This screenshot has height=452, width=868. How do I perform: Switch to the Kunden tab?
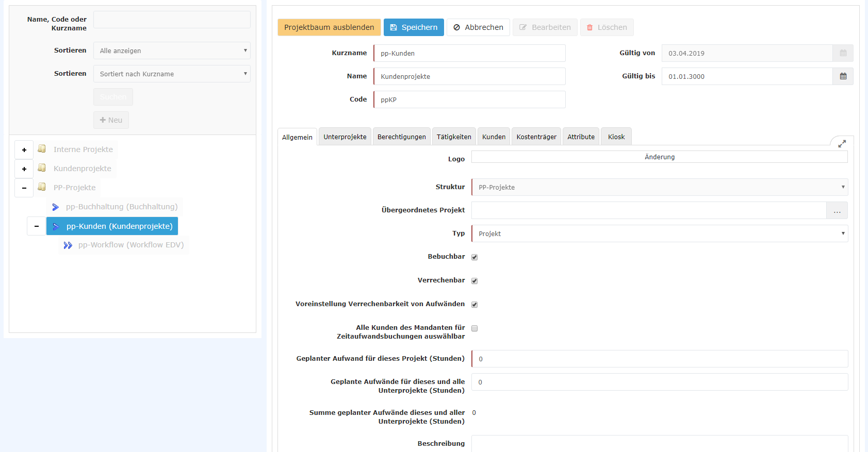494,137
